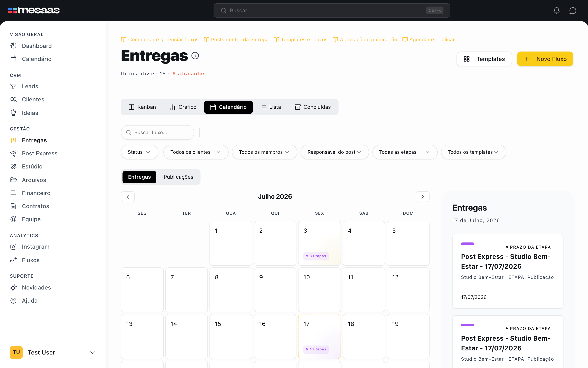Click the Novo Fluxo button
This screenshot has width=588, height=368.
545,59
